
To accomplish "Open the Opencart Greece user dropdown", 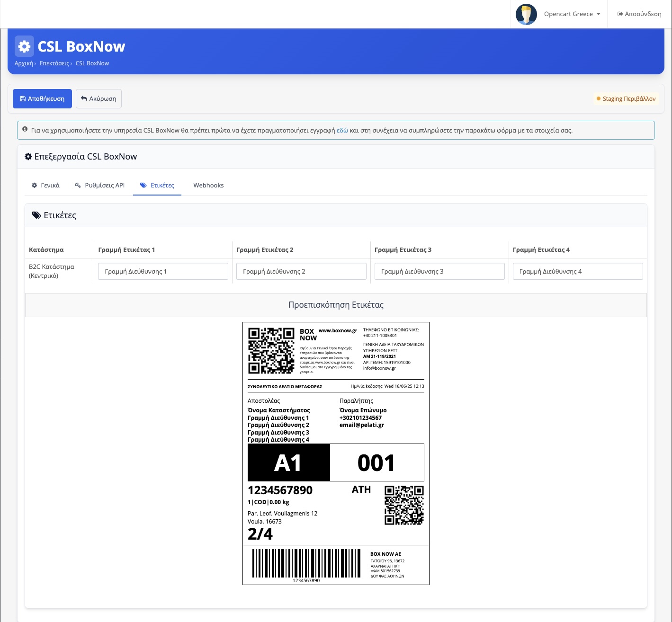I will coord(572,14).
